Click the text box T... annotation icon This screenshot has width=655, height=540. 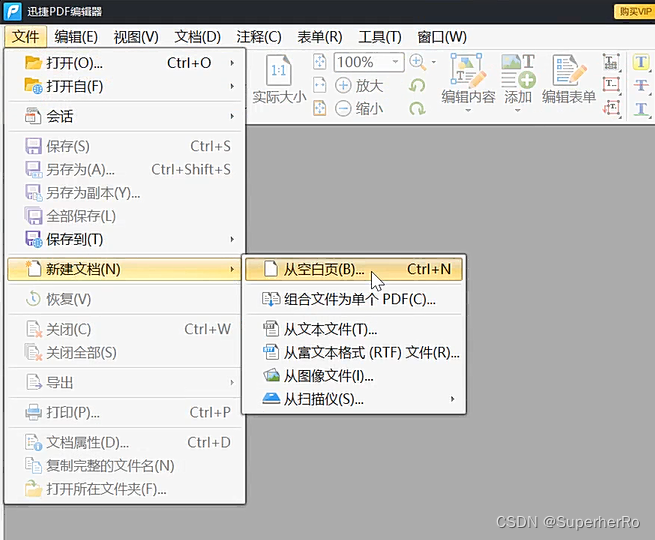[611, 85]
